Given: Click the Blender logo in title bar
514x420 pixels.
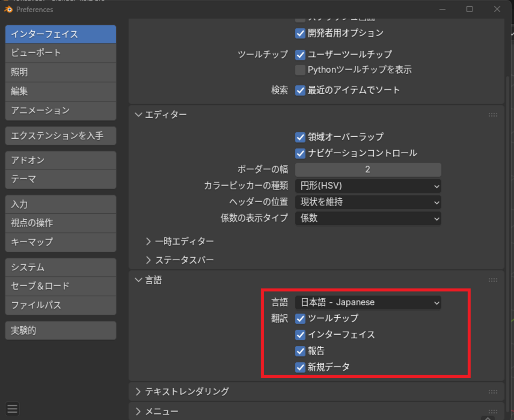Looking at the screenshot, I should coord(8,9).
